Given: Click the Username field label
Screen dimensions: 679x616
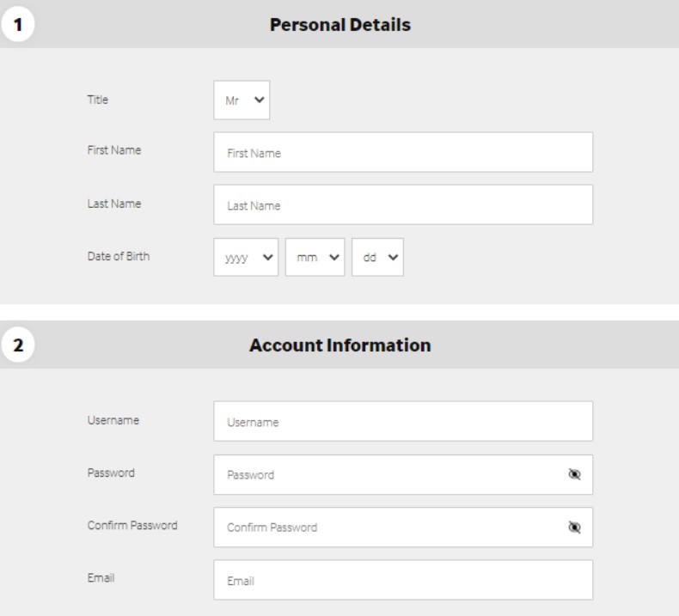Looking at the screenshot, I should click(113, 420).
